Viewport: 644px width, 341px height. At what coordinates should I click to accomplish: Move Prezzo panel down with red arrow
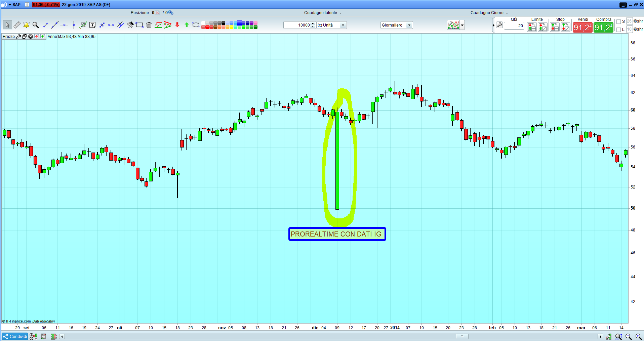[37, 36]
